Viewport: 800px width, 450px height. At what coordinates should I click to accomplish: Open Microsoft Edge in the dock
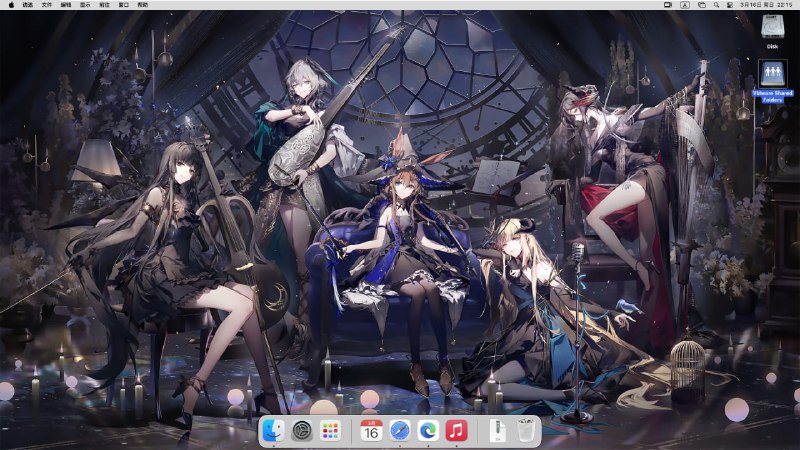coord(428,431)
